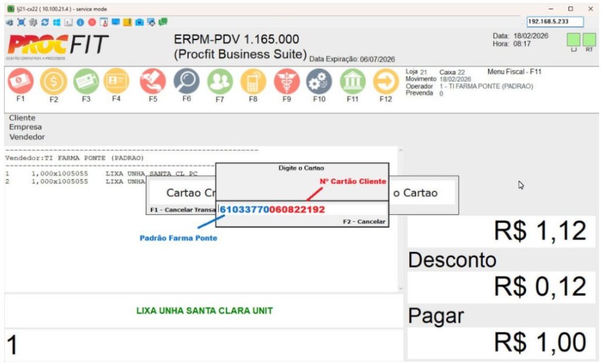Select the F2 dollar coin icon
Viewport: 602px width, 364px height.
53,82
